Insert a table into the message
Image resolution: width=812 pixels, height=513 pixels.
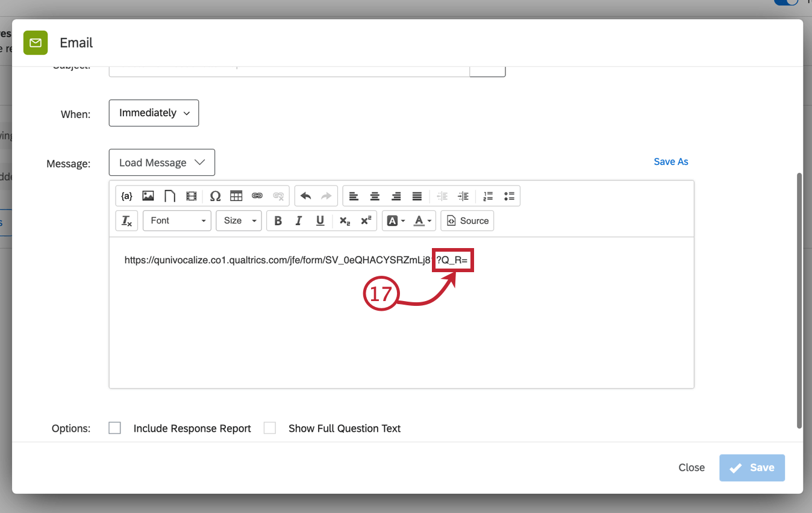point(236,196)
